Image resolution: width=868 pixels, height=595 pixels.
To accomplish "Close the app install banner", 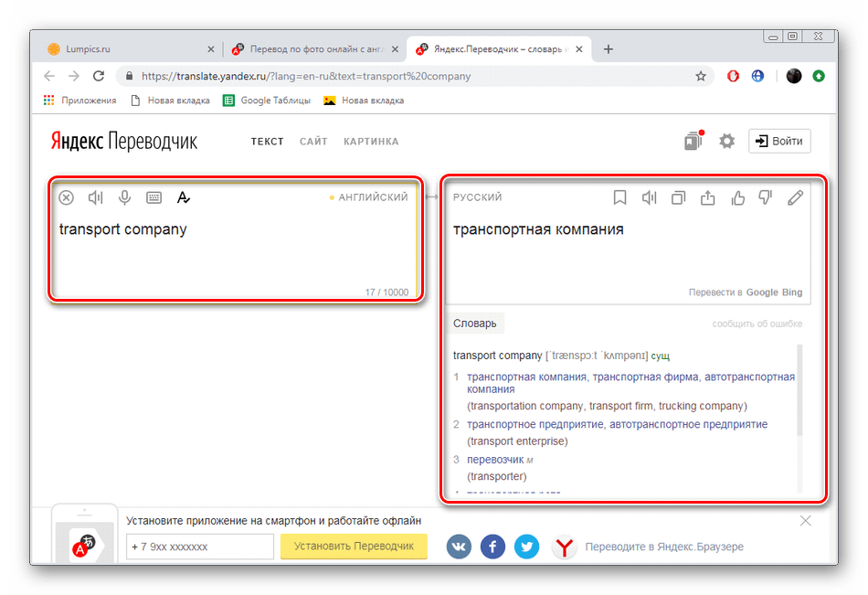I will [806, 521].
